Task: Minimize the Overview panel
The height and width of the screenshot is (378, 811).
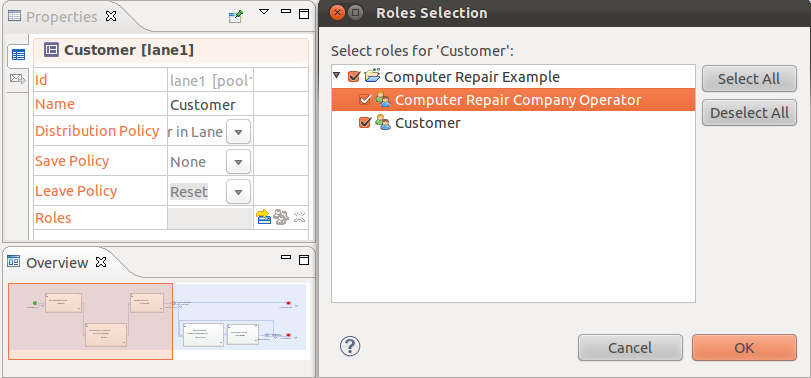Action: 286,257
